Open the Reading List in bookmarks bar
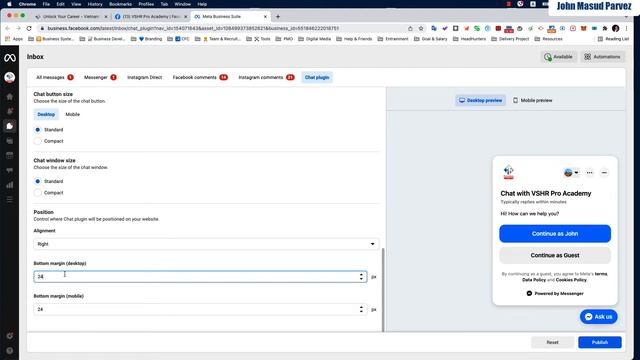This screenshot has width=640, height=360. pos(613,39)
